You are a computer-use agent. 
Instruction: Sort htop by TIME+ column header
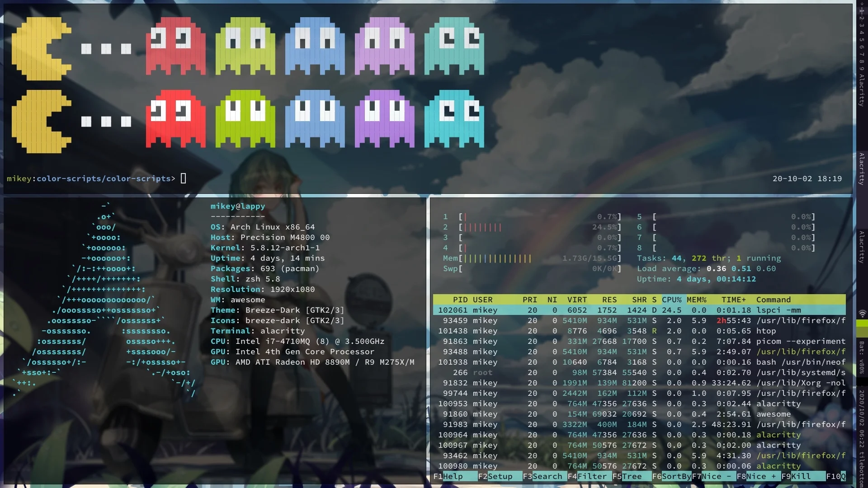tap(734, 300)
